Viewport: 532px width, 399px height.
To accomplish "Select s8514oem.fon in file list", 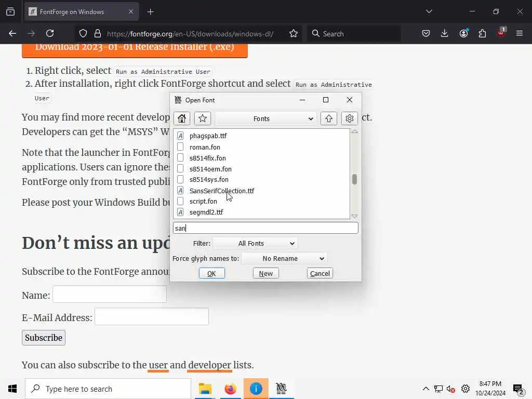I will [x=210, y=169].
